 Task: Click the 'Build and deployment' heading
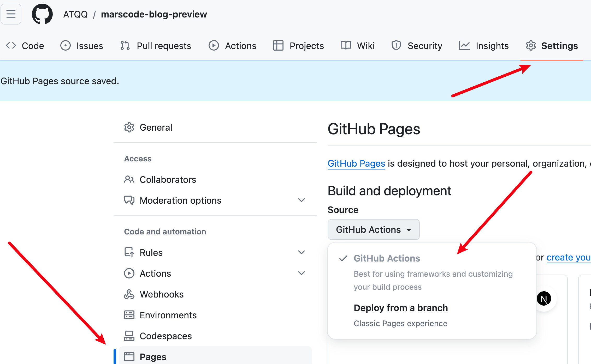[389, 191]
